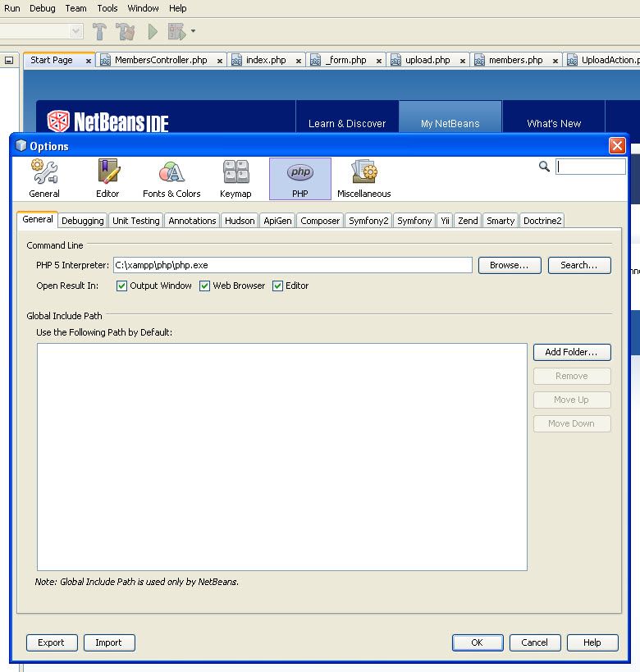
Task: Close the Options dialog with red X
Action: tap(617, 146)
